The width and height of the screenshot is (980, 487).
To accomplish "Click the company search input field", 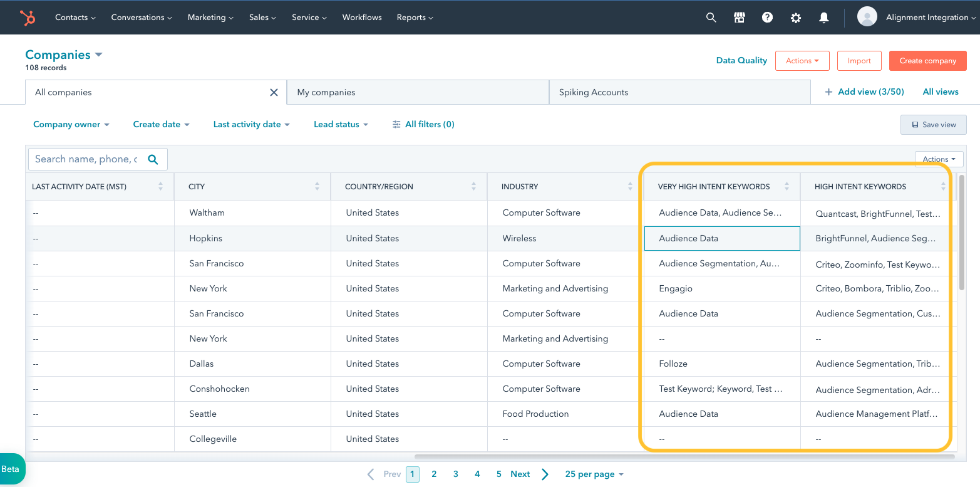I will [86, 159].
